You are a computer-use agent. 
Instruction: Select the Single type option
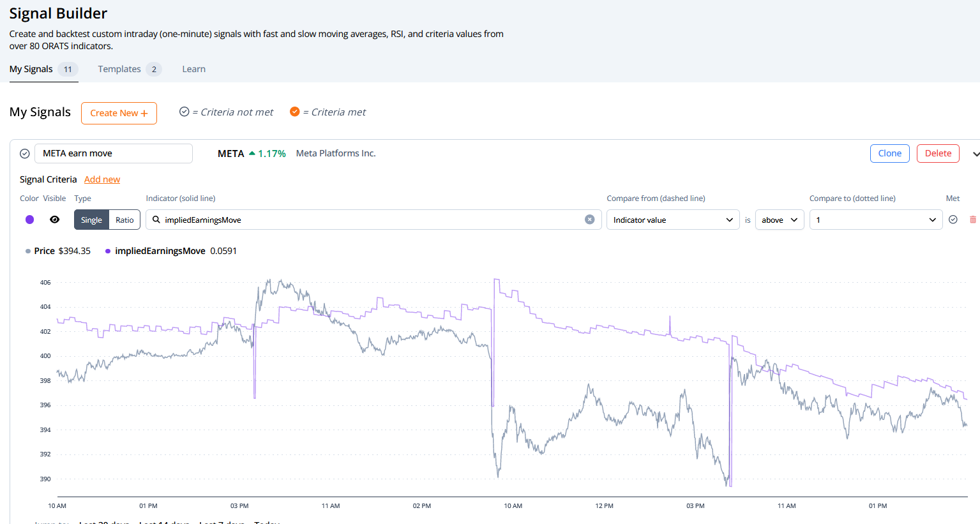[x=91, y=220]
